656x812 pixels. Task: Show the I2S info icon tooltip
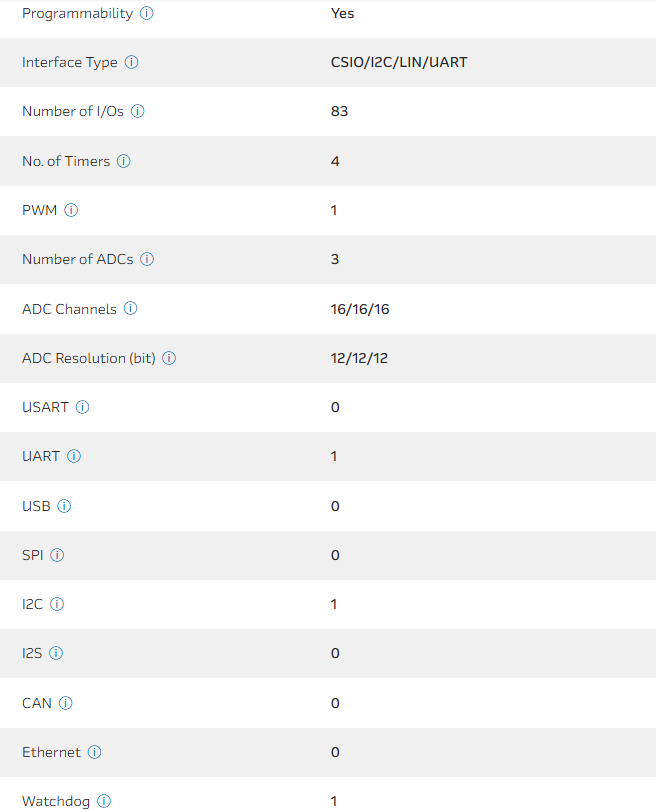56,653
